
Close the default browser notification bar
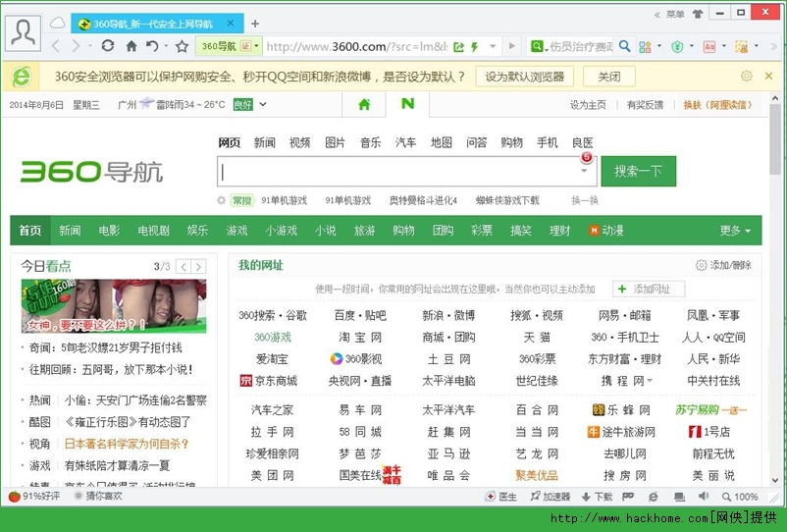coord(768,76)
